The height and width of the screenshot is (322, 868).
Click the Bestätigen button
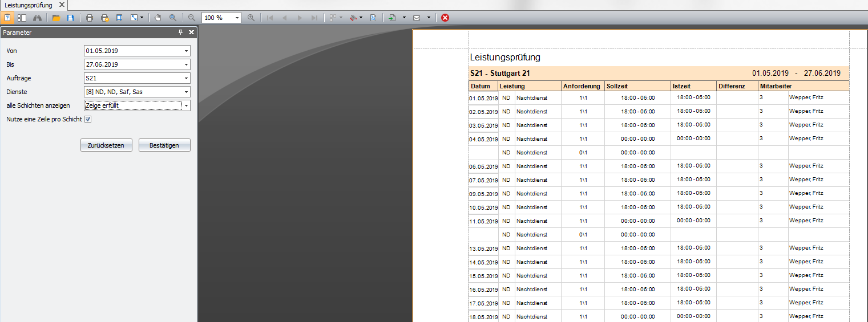point(164,145)
